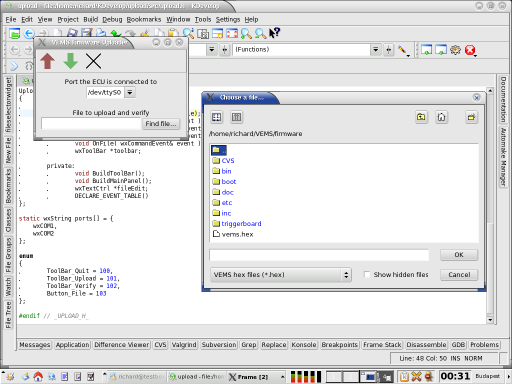Click the red Stop icon in build toolbar
Screen dimensions: 512x384
coord(470,50)
